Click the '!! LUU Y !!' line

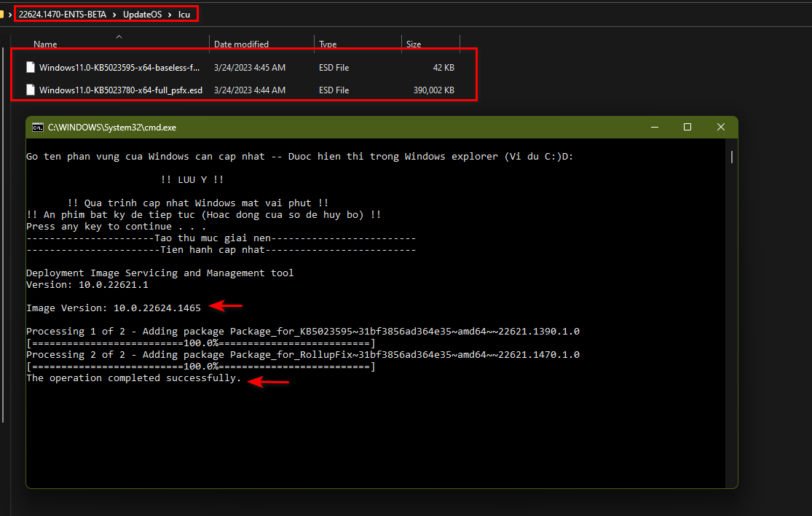(192, 180)
